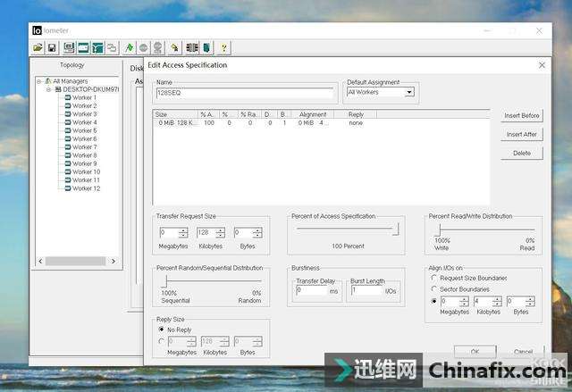
Task: Confirm the dialog with OK
Action: tap(475, 352)
